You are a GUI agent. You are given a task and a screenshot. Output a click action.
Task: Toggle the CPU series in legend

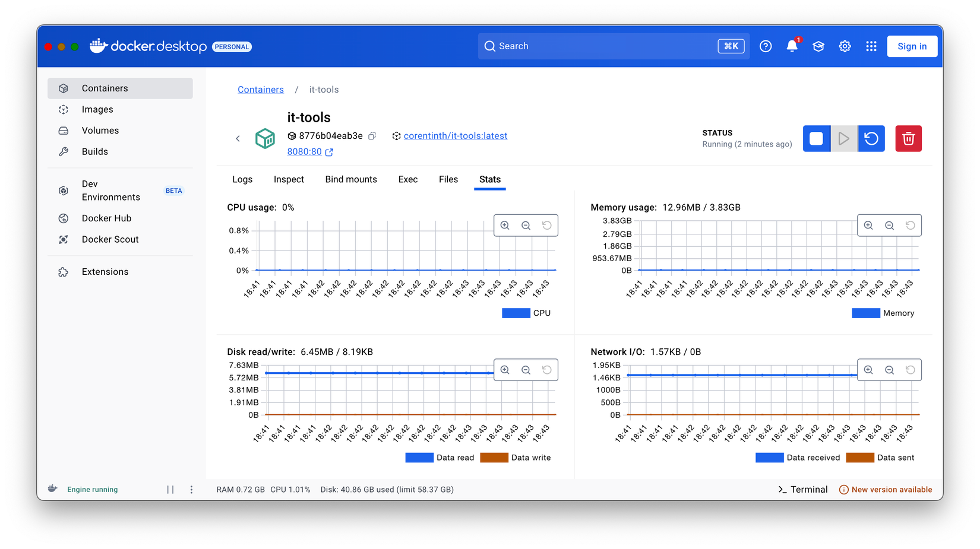pyautogui.click(x=526, y=313)
